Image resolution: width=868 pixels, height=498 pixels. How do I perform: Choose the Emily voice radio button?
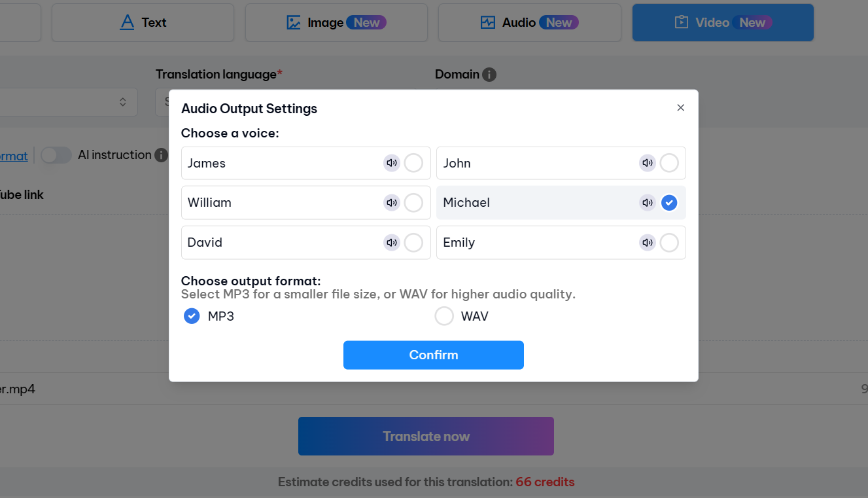click(x=669, y=243)
